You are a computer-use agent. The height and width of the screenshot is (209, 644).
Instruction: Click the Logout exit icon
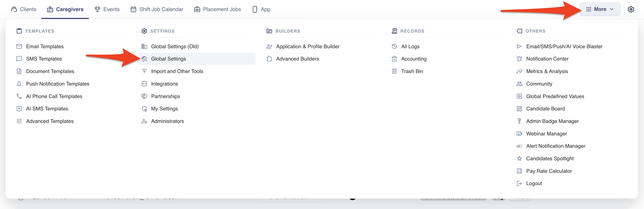pyautogui.click(x=519, y=184)
